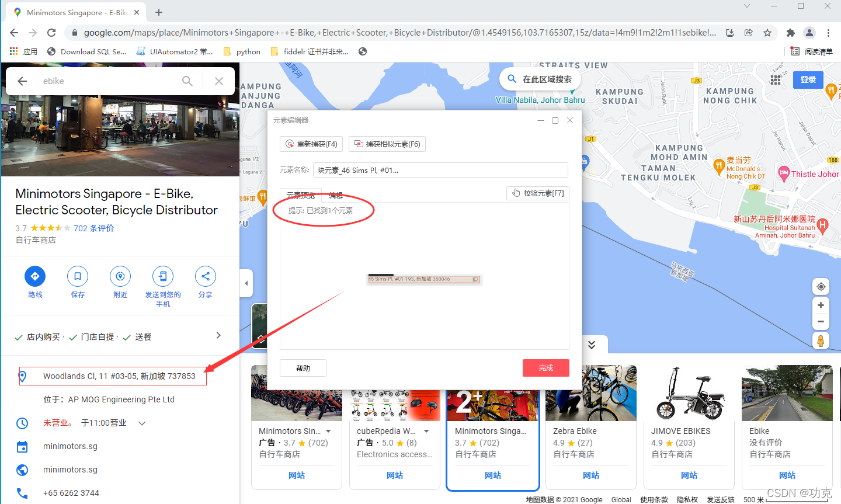Screen dimensions: 841x504
Task: Open the fiddelr 证书 bookmark folder
Action: click(x=310, y=51)
